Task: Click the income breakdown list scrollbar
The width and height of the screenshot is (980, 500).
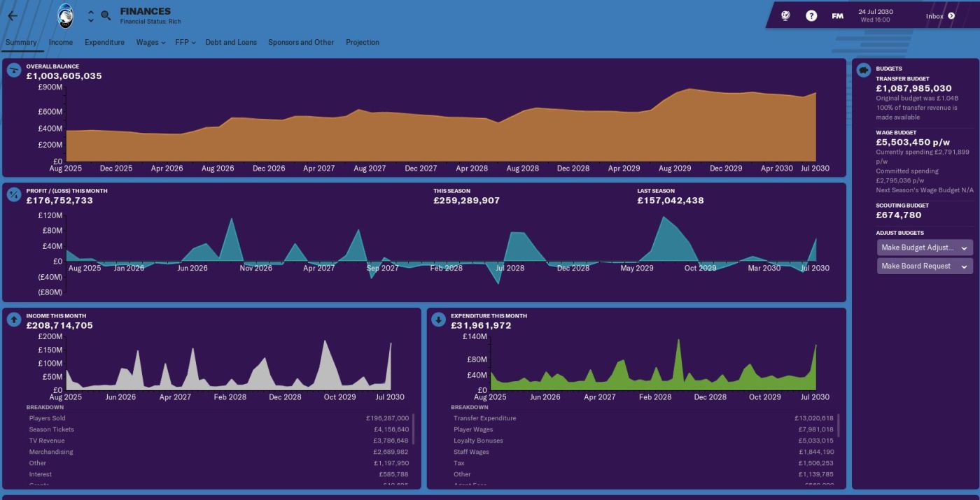Action: click(413, 429)
